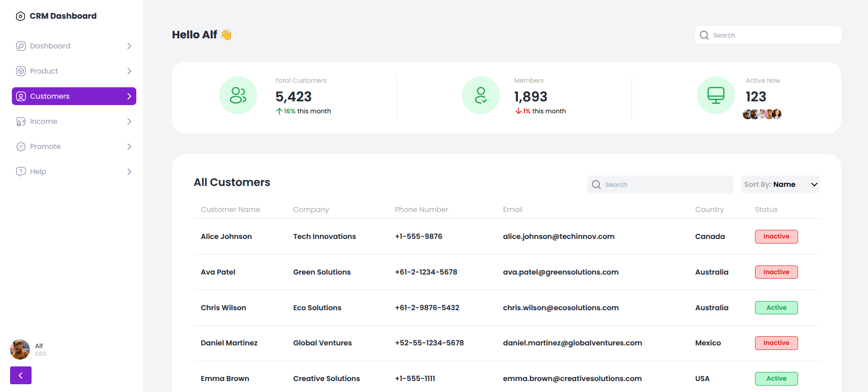Image resolution: width=868 pixels, height=392 pixels.
Task: Click email alice.johnson@techinnov.com
Action: click(559, 237)
